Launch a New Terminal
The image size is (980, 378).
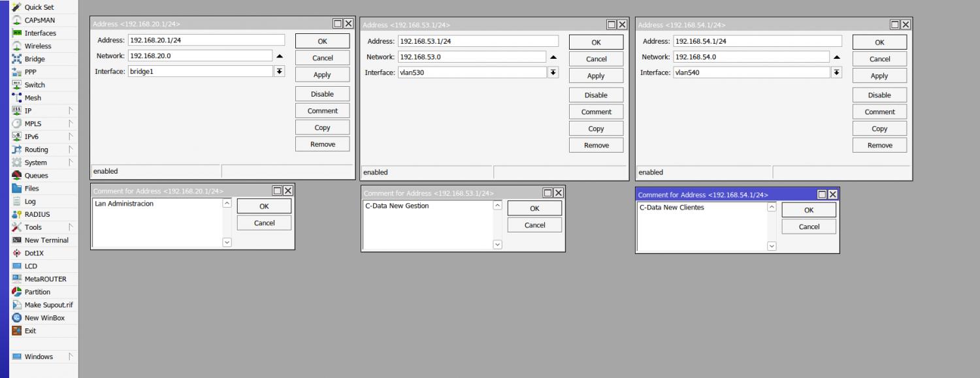pyautogui.click(x=46, y=240)
